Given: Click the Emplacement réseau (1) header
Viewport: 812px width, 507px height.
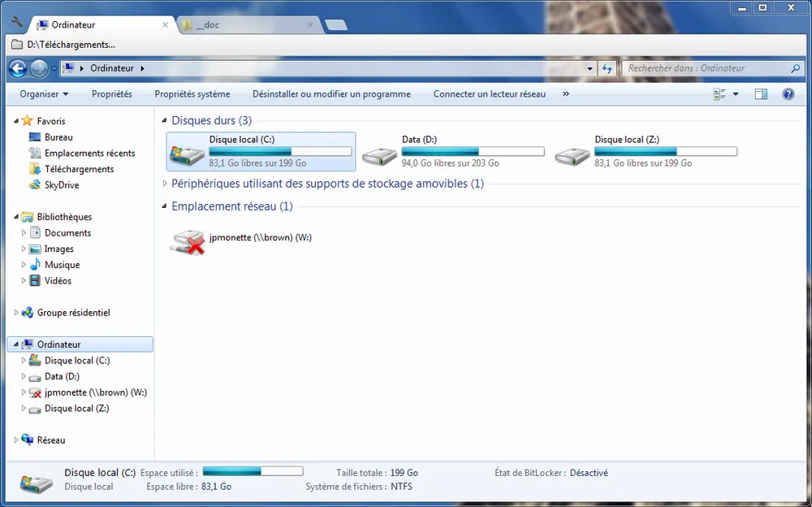Looking at the screenshot, I should pyautogui.click(x=232, y=206).
